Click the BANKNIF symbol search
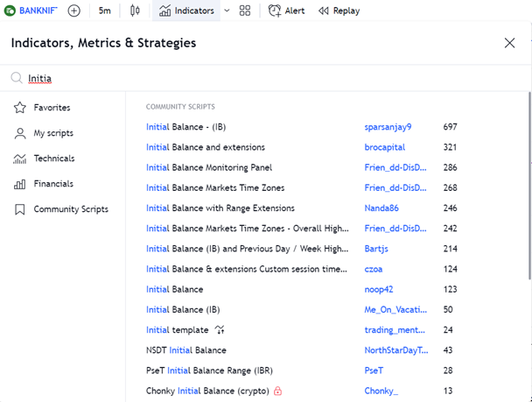 (31, 11)
